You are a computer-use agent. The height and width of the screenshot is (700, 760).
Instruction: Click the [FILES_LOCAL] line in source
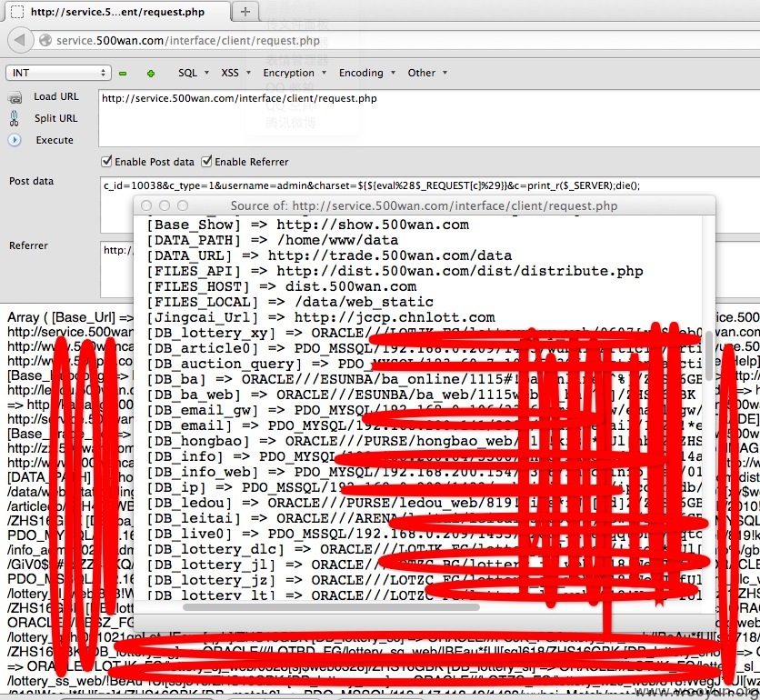pyautogui.click(x=290, y=303)
